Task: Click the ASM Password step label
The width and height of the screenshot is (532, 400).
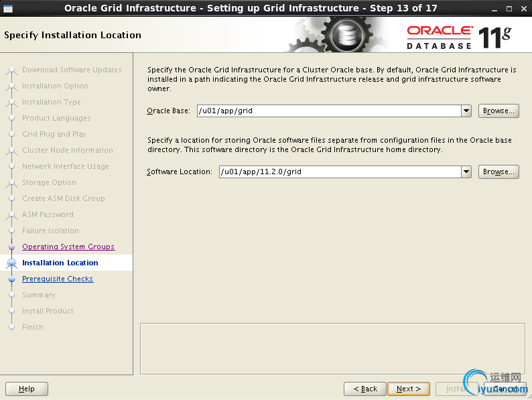Action: (x=48, y=214)
